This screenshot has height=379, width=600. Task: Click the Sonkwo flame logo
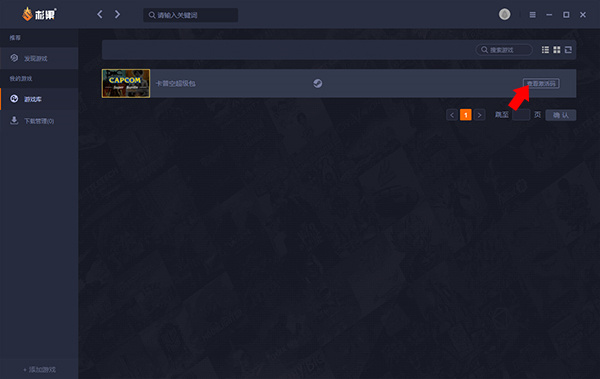[x=39, y=15]
